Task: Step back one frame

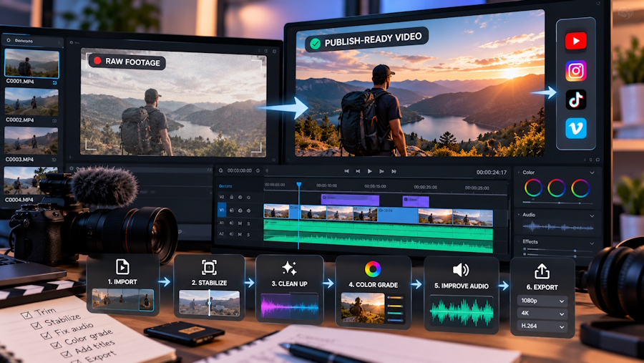Action: coord(358,171)
